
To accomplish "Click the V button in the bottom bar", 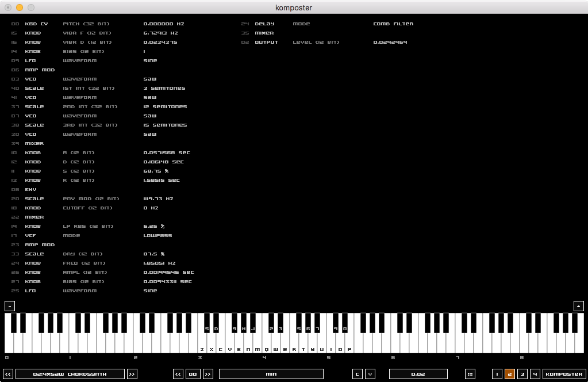I will (370, 374).
